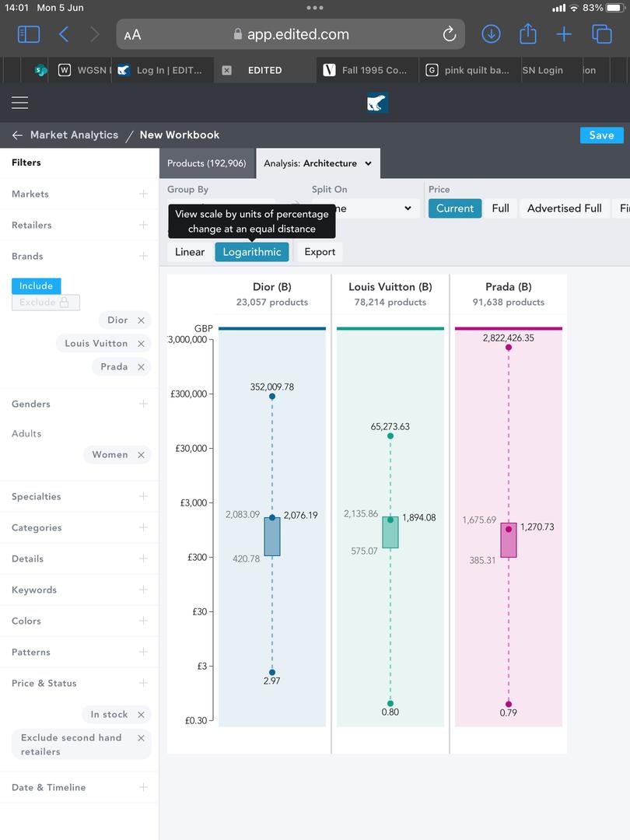Viewport: 630px width, 840px height.
Task: Go to Market Analytics breadcrumb
Action: pos(74,135)
